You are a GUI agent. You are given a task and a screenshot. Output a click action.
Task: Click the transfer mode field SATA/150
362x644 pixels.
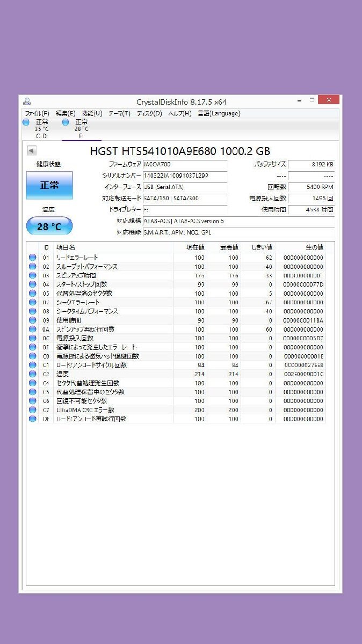click(185, 198)
